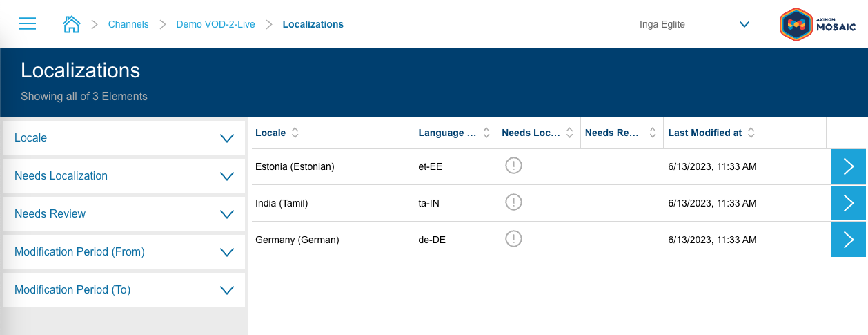
Task: Click needs-localization warning icon for Germany
Action: (x=513, y=239)
